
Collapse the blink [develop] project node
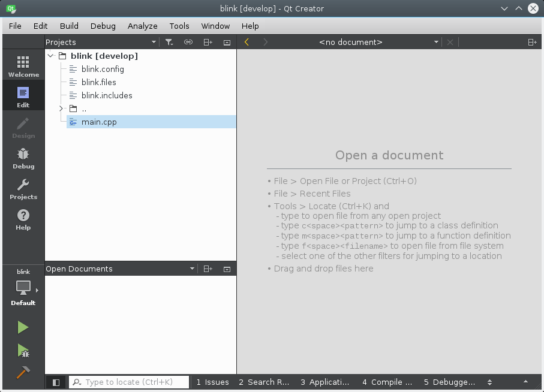click(51, 56)
